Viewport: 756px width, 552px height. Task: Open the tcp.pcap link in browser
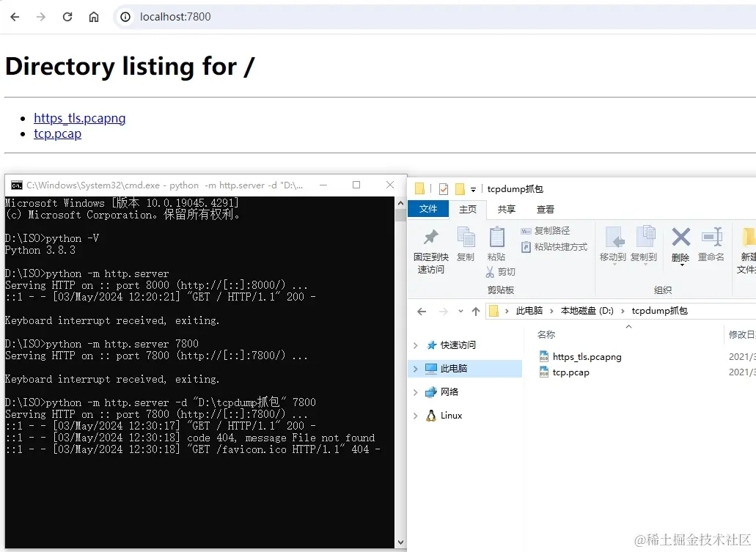tap(57, 133)
